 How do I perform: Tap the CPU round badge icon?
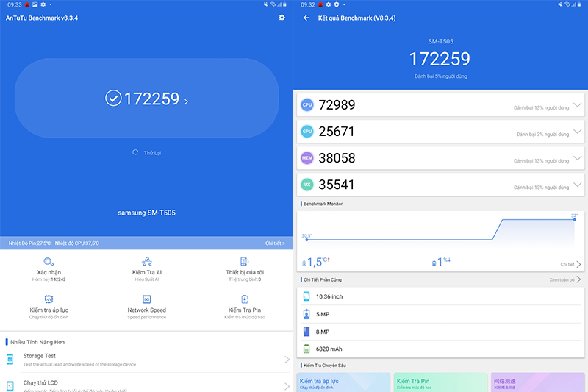click(307, 105)
